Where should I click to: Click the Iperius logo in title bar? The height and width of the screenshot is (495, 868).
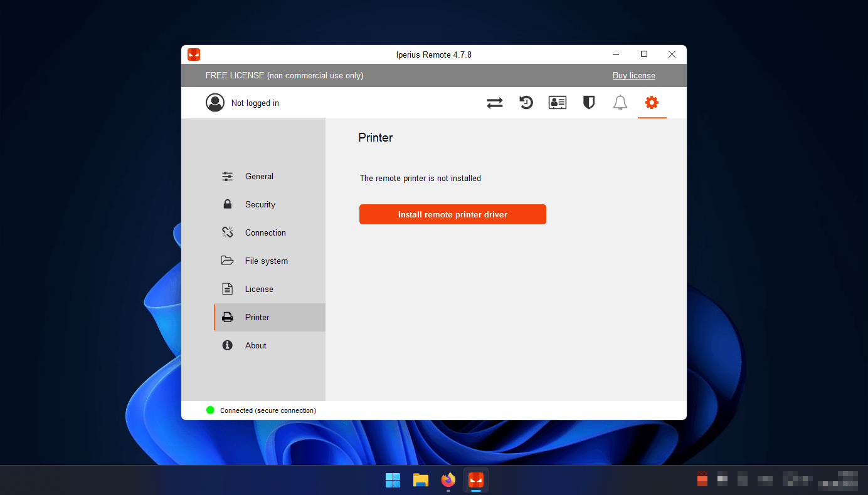(x=194, y=55)
